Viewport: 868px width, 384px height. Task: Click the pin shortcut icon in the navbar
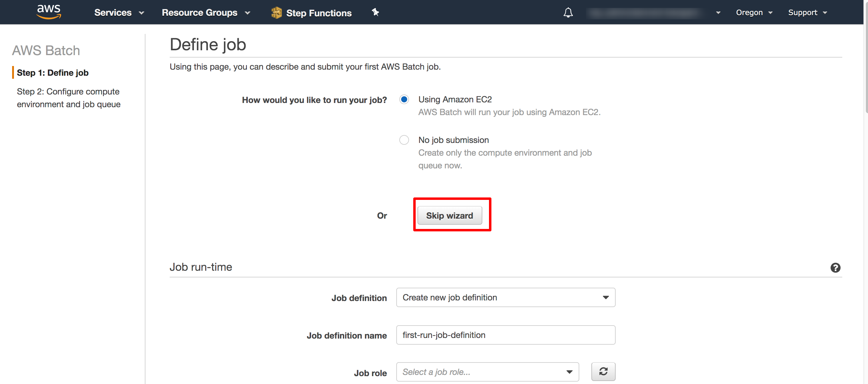point(375,12)
